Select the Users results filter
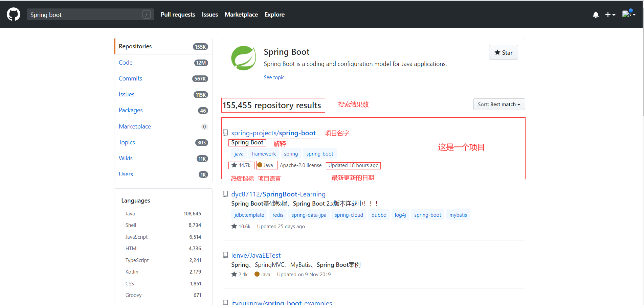Viewport: 644px width, 305px height. click(x=163, y=174)
